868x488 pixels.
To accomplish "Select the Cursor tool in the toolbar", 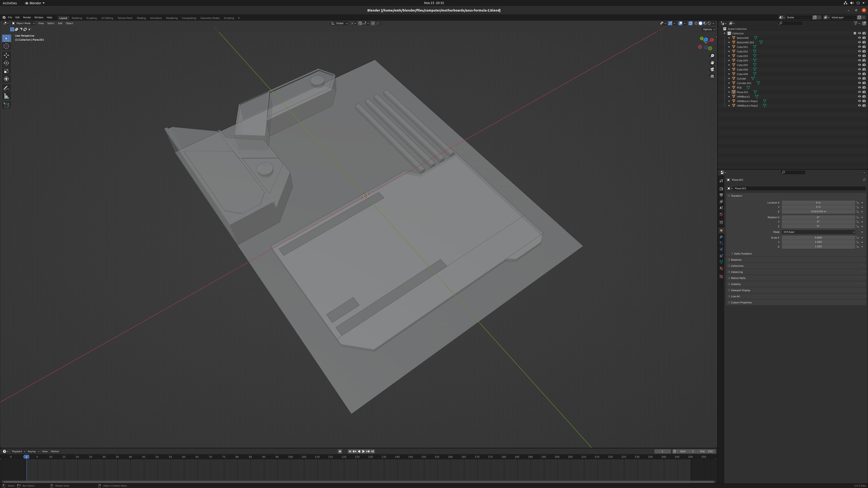I will click(6, 46).
